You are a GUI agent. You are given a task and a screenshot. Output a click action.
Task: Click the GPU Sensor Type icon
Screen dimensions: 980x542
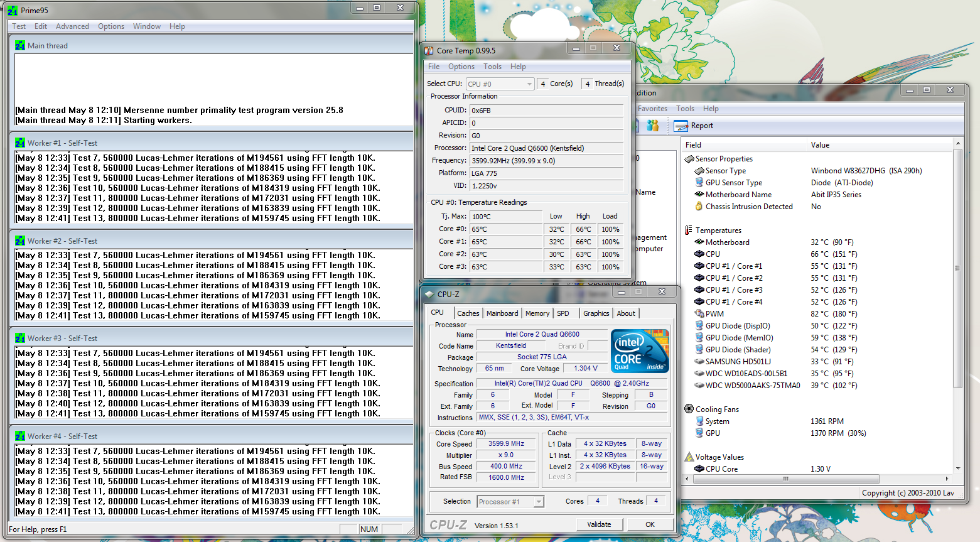pyautogui.click(x=699, y=182)
